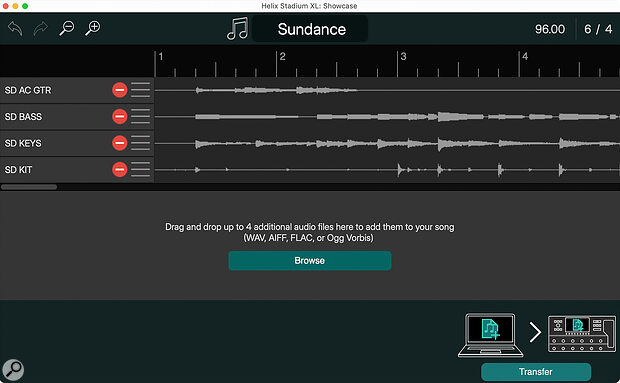The height and width of the screenshot is (383, 620).
Task: Remove the SD KEYS track
Action: point(119,143)
